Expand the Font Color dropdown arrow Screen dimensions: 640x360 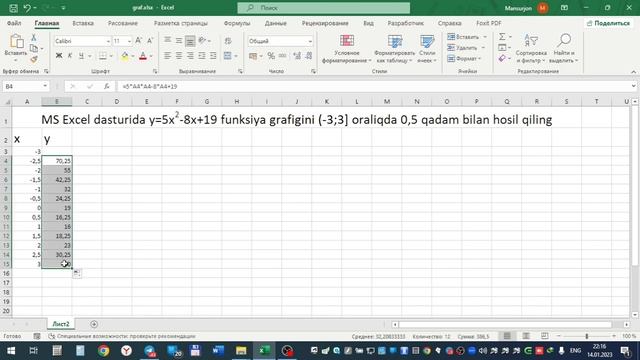pos(151,56)
